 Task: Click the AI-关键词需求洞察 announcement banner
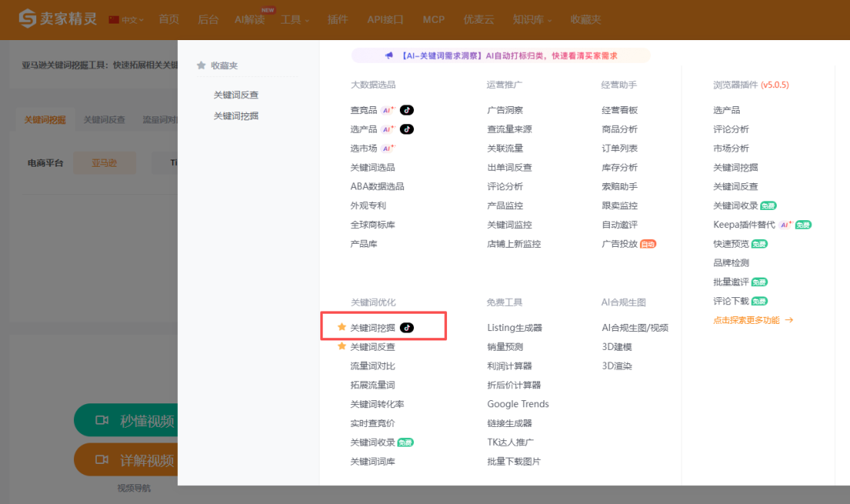(x=501, y=55)
